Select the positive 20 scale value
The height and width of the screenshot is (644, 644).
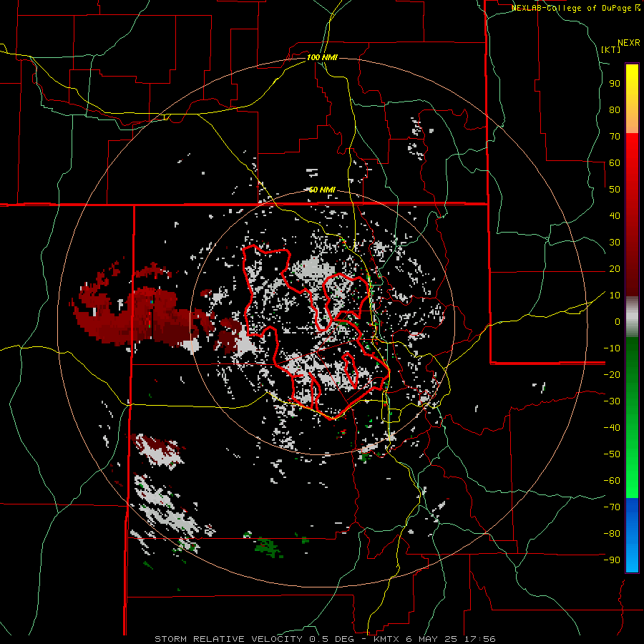pos(615,269)
